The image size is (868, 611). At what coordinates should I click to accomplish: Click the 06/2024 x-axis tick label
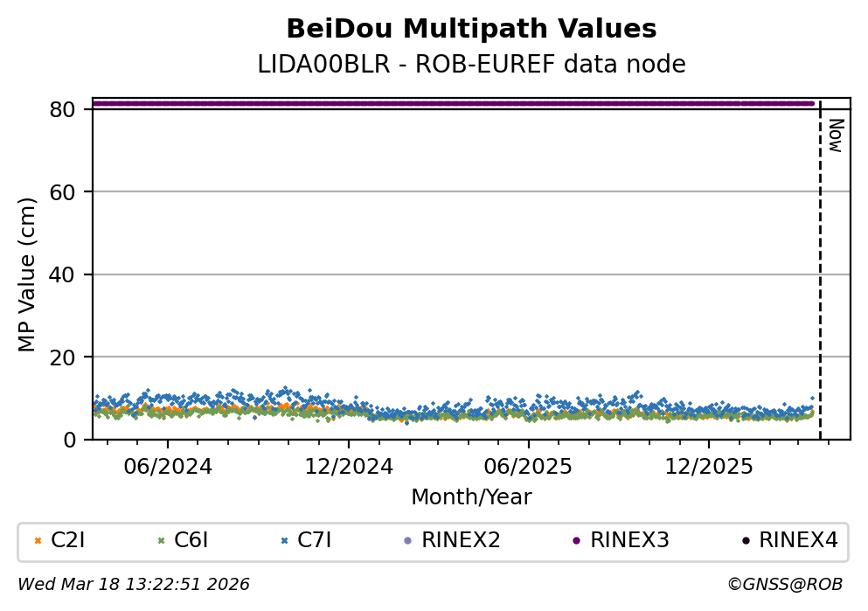(169, 467)
